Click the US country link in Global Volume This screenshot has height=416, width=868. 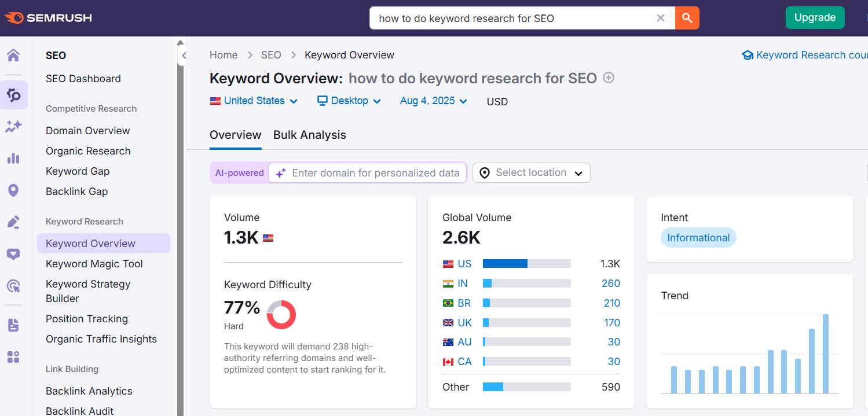pos(464,264)
